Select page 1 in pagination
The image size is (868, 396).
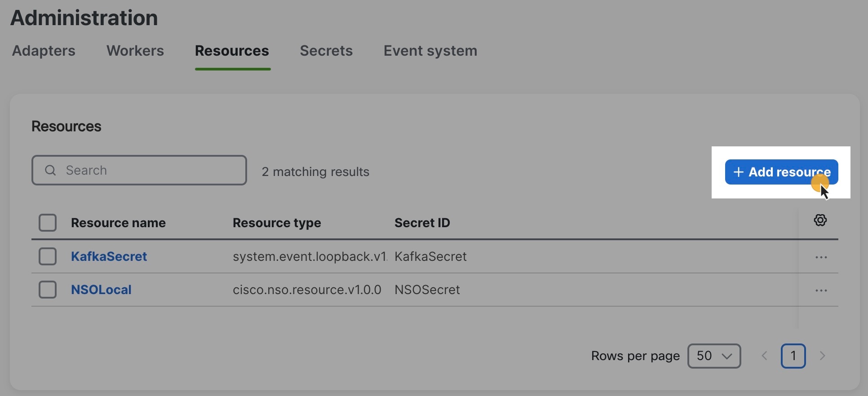tap(793, 355)
